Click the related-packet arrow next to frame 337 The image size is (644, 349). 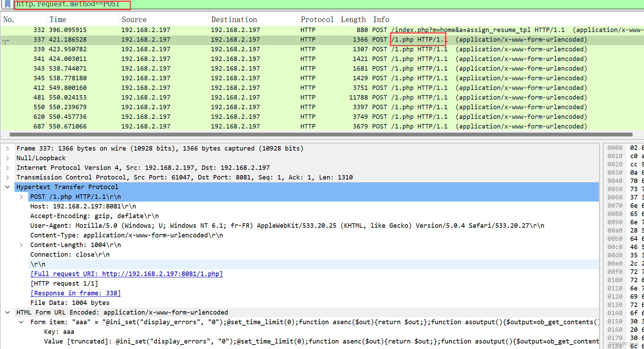[x=6, y=41]
